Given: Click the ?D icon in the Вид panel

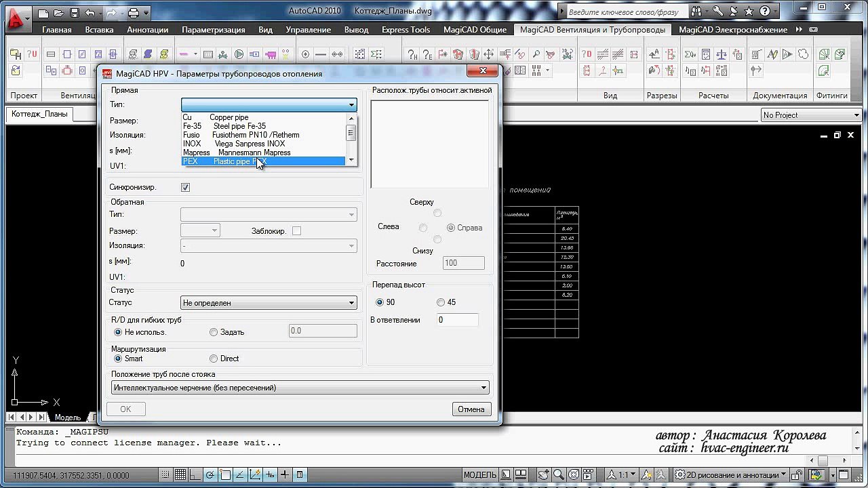Looking at the screenshot, I should coord(587,54).
